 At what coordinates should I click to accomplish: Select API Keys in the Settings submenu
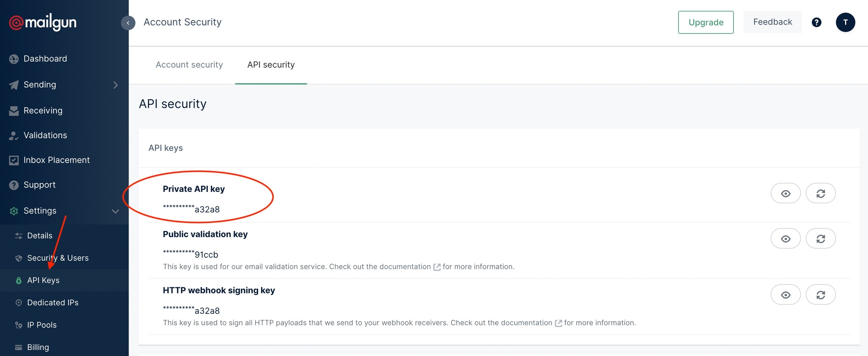coord(43,280)
